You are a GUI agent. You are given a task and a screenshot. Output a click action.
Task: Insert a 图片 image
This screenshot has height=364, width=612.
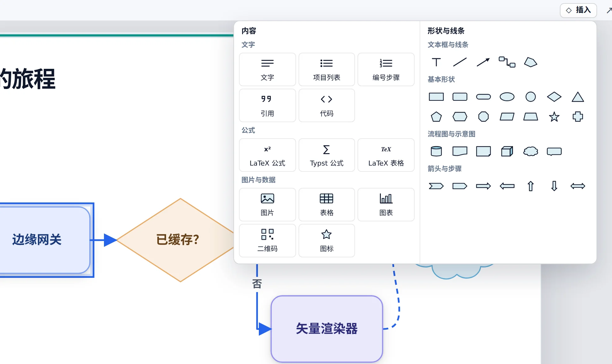click(267, 205)
